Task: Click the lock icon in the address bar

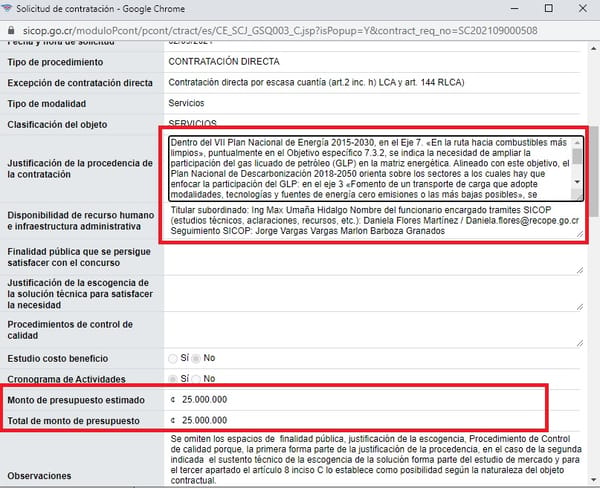Action: pos(11,30)
